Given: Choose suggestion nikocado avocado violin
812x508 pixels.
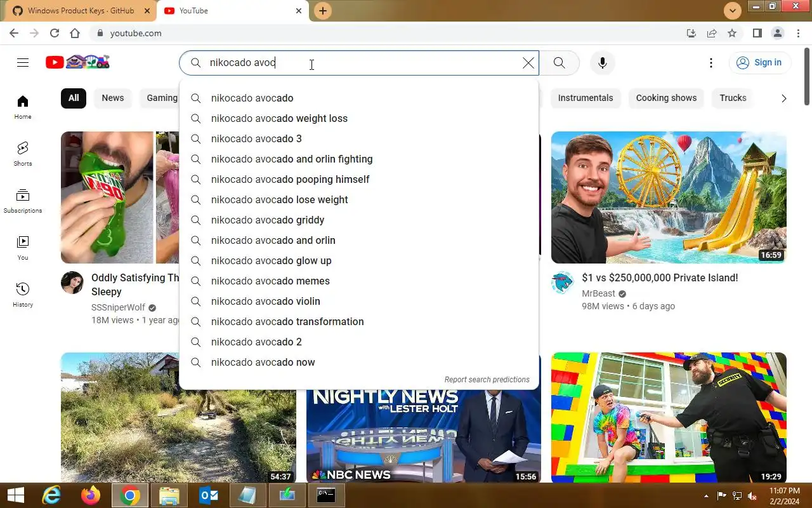Looking at the screenshot, I should (x=359, y=301).
